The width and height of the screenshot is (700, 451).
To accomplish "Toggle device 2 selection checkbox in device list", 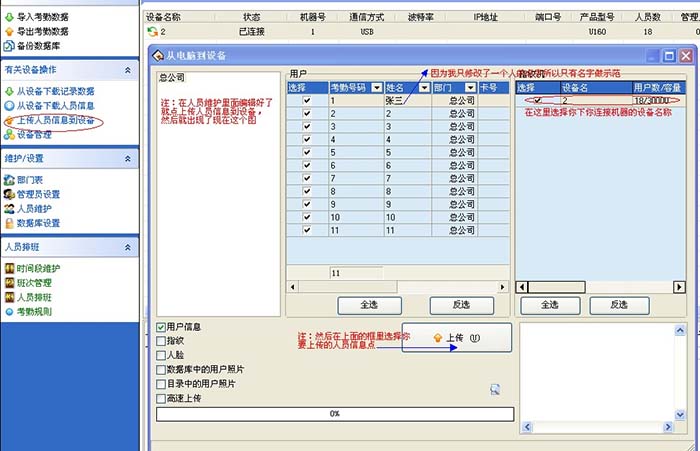I will 538,100.
